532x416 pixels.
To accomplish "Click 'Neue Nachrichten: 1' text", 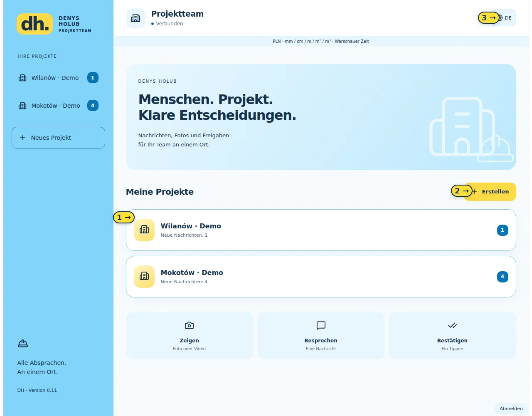I will (x=184, y=235).
